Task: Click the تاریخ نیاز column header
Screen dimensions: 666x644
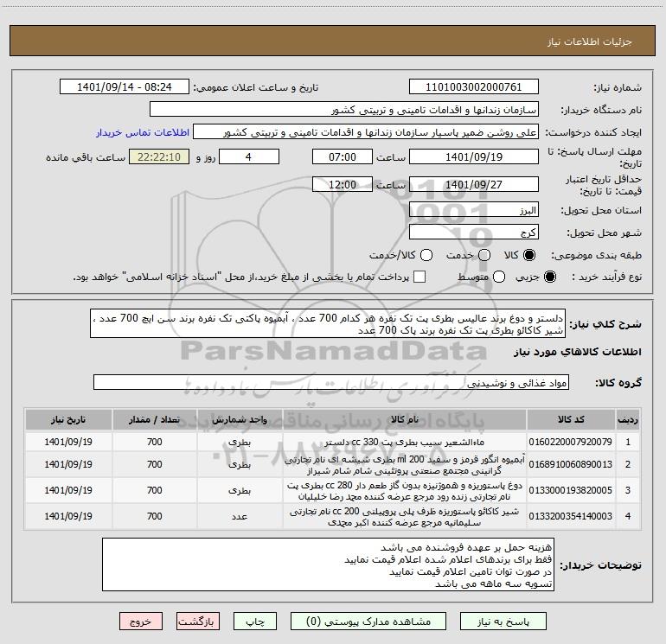Action: point(68,419)
